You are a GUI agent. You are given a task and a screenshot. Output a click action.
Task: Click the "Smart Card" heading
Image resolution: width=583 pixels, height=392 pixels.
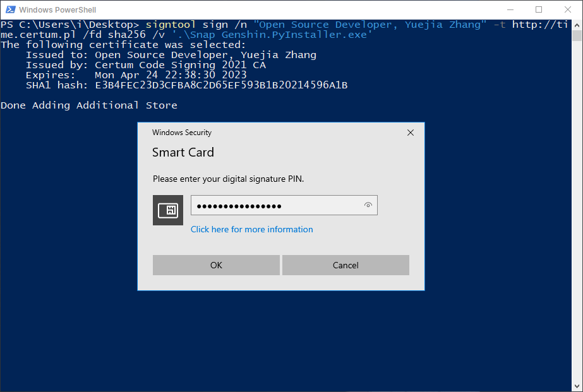[x=183, y=152]
